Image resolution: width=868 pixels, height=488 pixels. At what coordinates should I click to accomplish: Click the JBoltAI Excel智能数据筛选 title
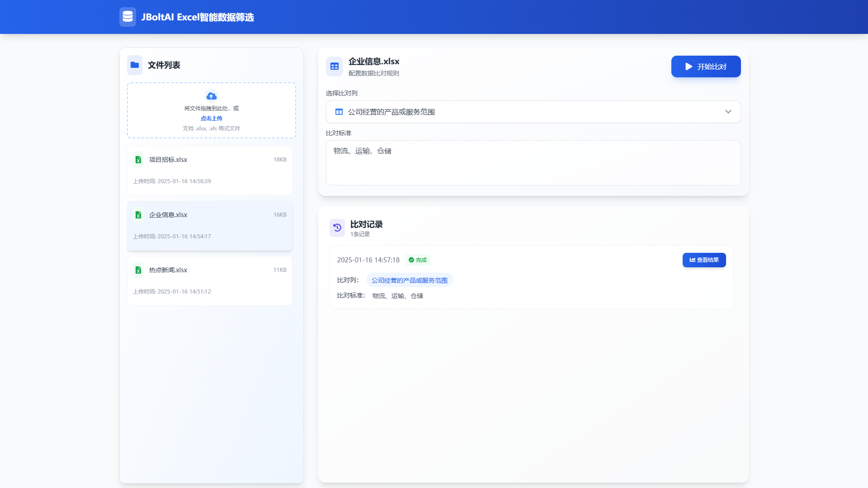(x=198, y=17)
